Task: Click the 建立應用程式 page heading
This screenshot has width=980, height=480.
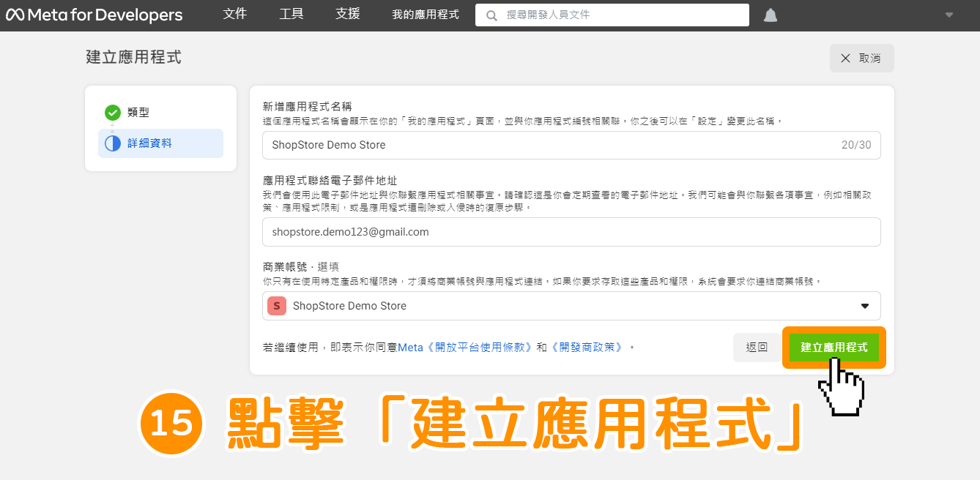Action: pos(133,57)
